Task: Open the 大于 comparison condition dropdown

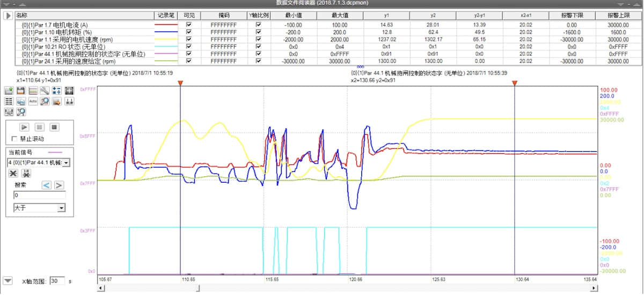Action: coord(61,208)
